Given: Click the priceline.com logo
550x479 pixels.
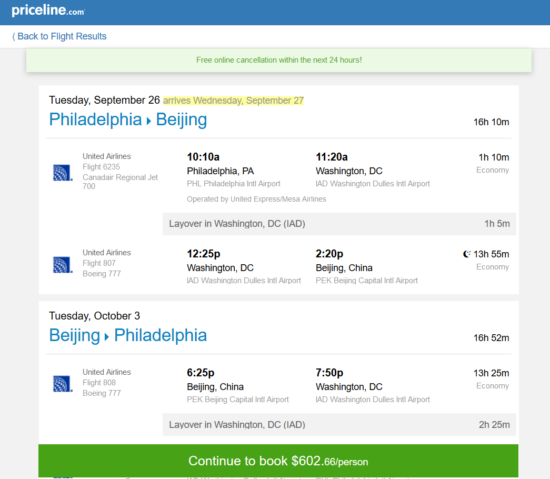Looking at the screenshot, I should [x=48, y=10].
